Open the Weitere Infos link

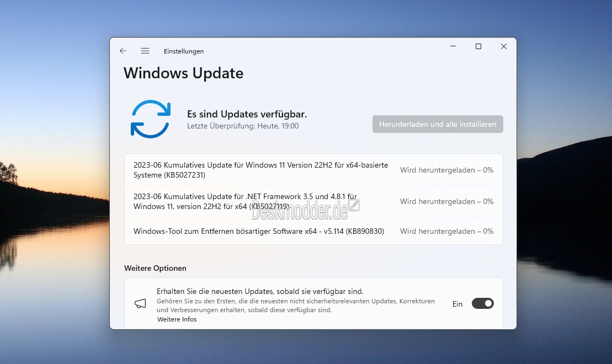(177, 319)
